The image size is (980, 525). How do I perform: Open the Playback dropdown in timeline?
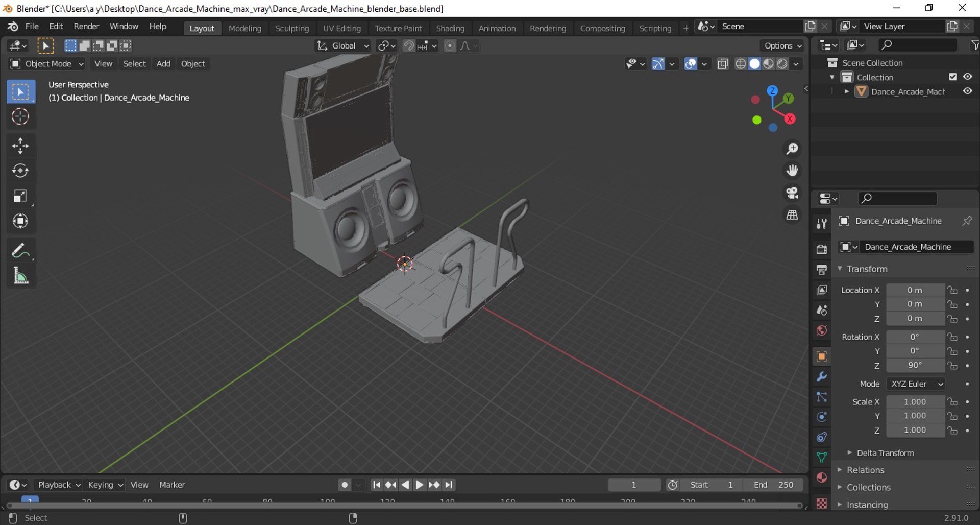(x=59, y=485)
